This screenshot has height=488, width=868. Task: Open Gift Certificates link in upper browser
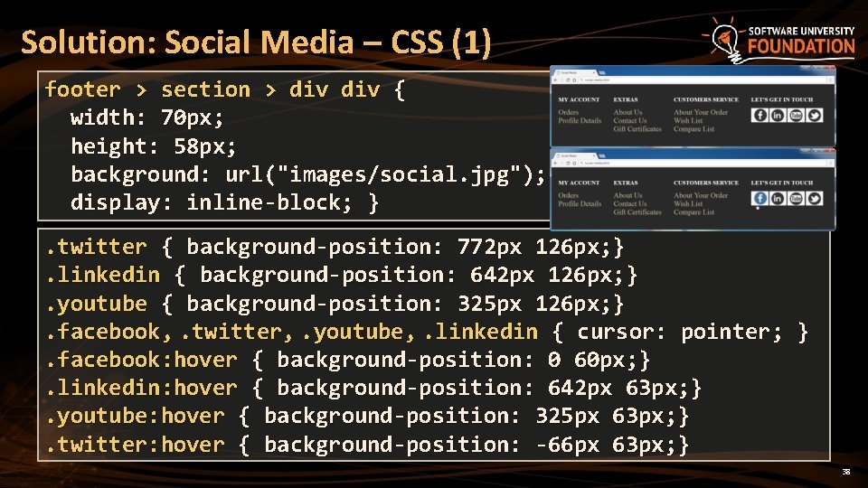[637, 129]
